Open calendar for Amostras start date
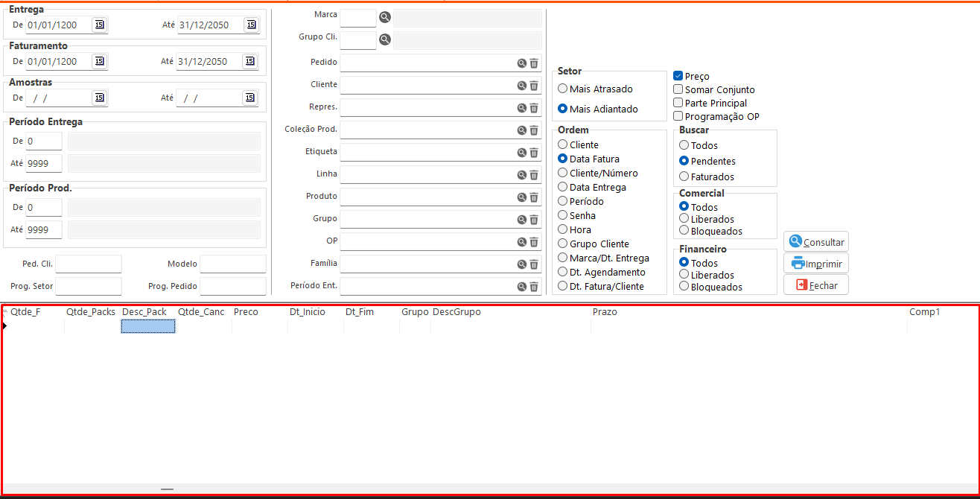980x499 pixels. coord(99,98)
